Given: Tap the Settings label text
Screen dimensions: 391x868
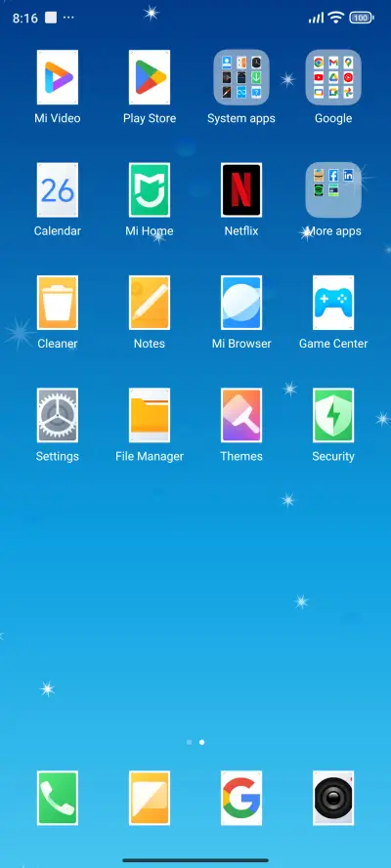Looking at the screenshot, I should click(58, 457).
